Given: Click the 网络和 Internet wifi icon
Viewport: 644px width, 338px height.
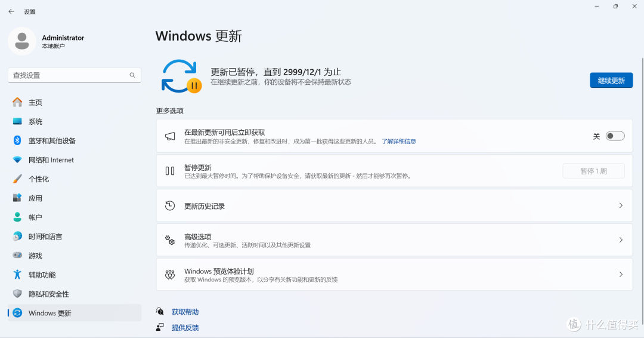Looking at the screenshot, I should point(17,159).
